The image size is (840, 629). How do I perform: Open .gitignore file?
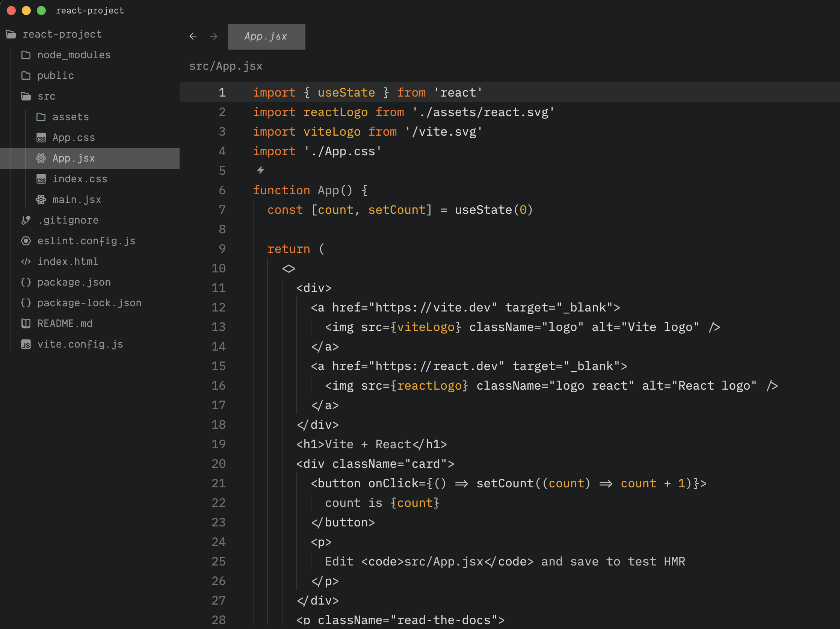tap(68, 220)
